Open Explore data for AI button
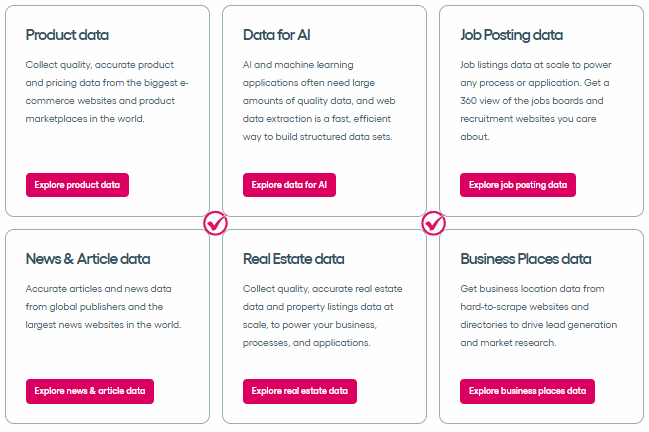 pos(289,185)
